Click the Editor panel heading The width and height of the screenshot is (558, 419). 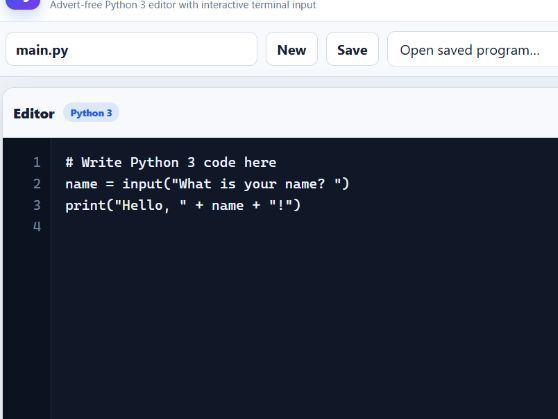click(x=34, y=114)
